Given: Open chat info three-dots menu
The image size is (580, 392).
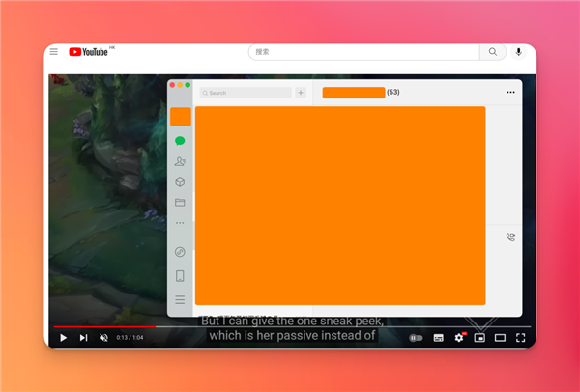Looking at the screenshot, I should click(510, 93).
